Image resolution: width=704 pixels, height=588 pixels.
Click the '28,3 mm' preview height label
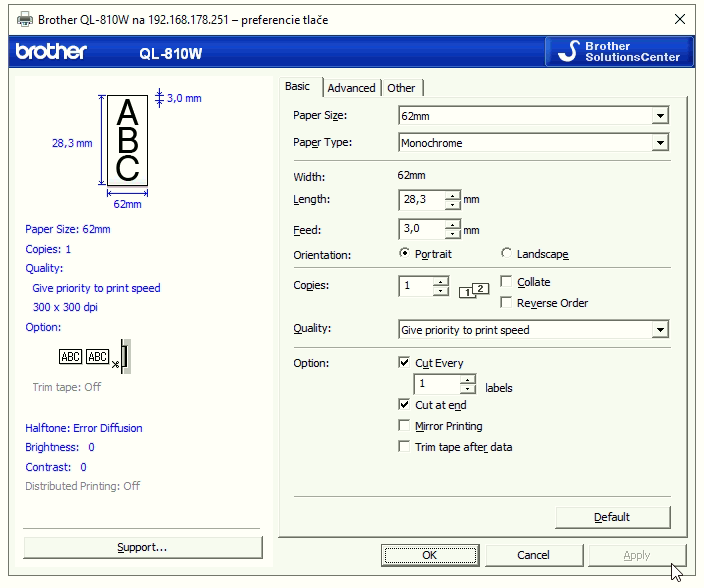72,143
